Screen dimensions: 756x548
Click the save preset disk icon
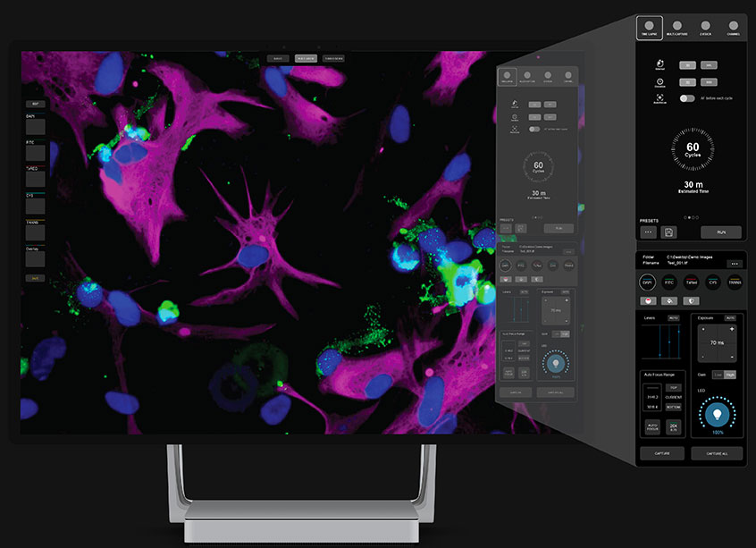(x=668, y=232)
